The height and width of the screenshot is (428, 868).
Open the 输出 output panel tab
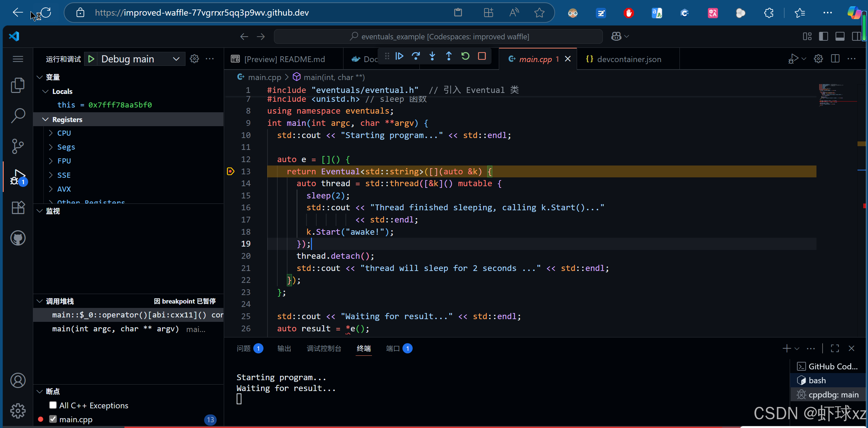tap(284, 348)
